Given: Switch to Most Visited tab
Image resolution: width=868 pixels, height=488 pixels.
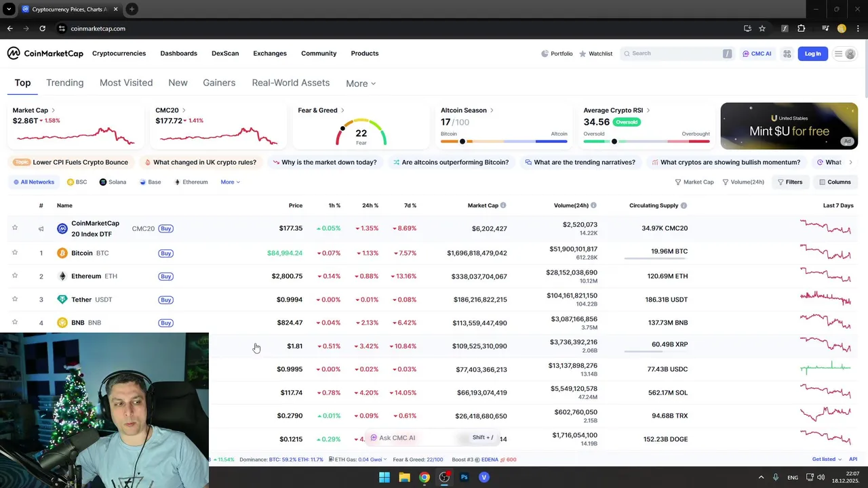Looking at the screenshot, I should click(126, 83).
